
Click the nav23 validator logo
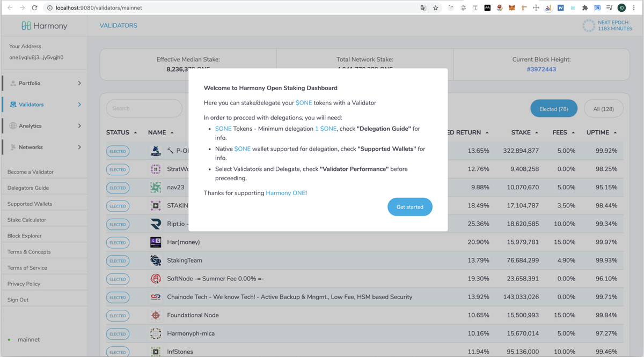point(156,188)
